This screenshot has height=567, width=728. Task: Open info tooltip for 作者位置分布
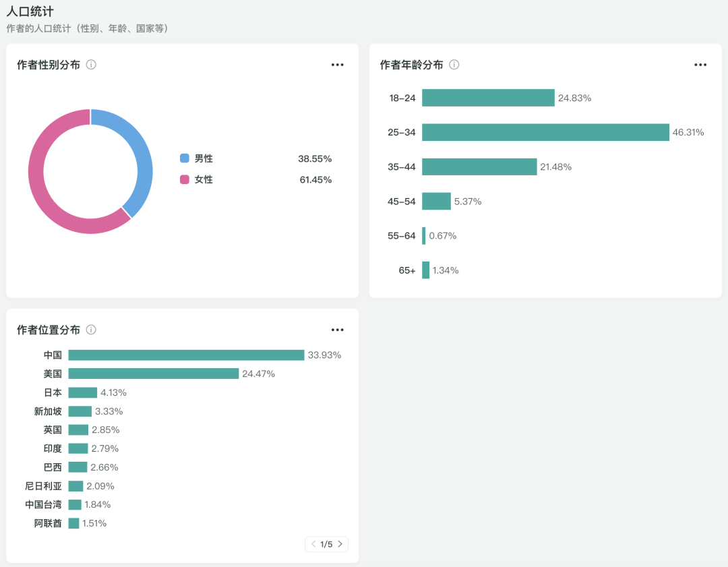pos(91,330)
